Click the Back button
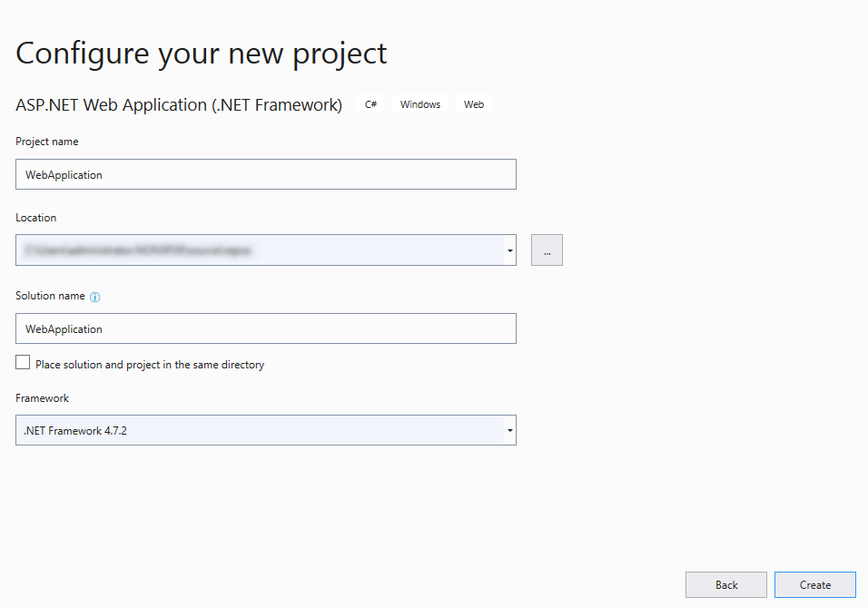 click(725, 584)
